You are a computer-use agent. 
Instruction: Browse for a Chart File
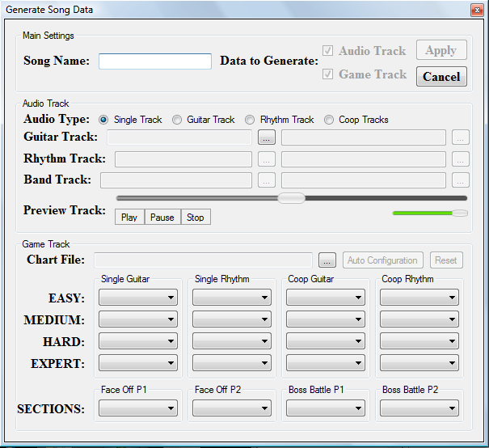(327, 260)
